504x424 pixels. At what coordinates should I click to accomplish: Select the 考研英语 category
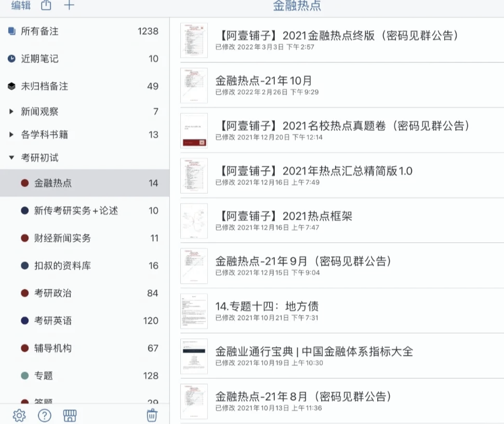pos(85,321)
